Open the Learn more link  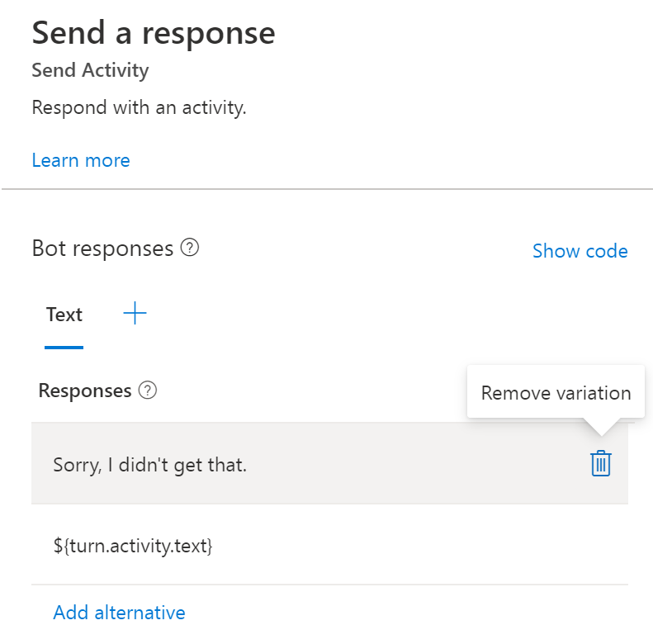click(81, 160)
